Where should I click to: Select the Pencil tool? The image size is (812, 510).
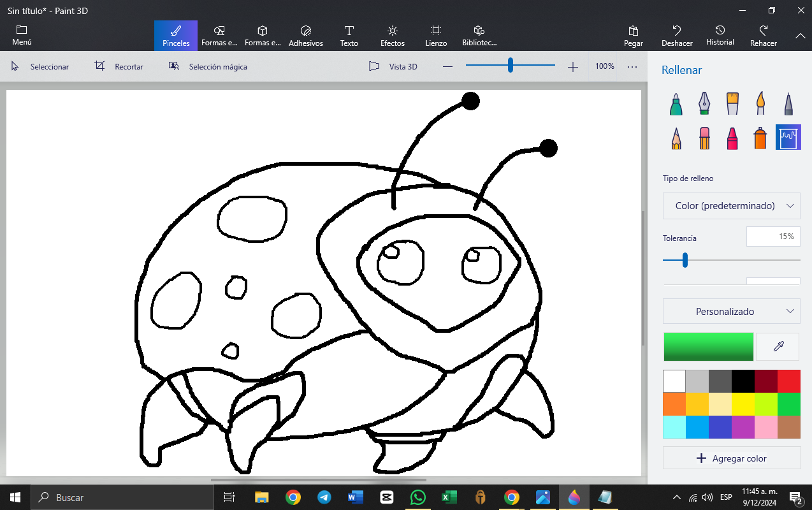tap(676, 137)
